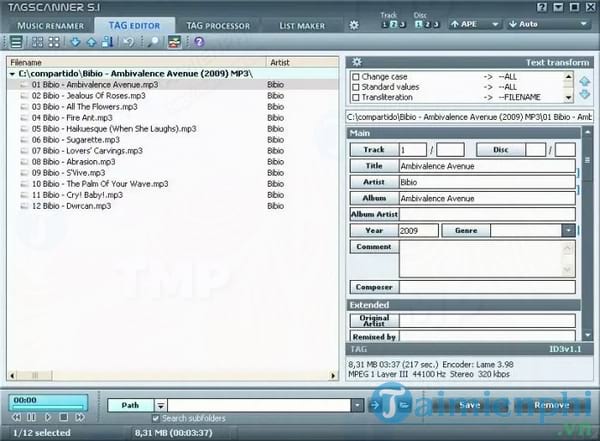Move transform down with blue down arrow
Image resolution: width=600 pixels, height=441 pixels.
point(584,94)
